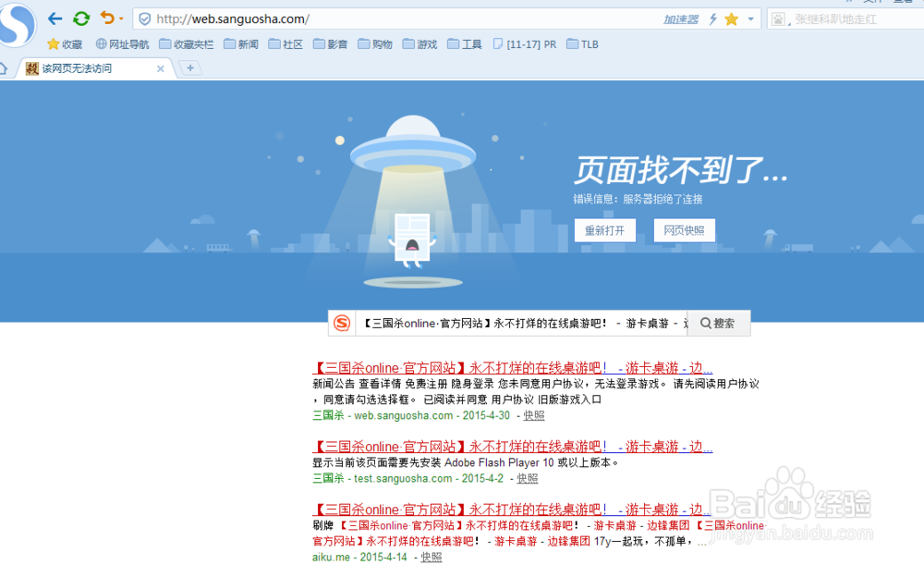Open the 新闻 bookmarks folder

241,44
